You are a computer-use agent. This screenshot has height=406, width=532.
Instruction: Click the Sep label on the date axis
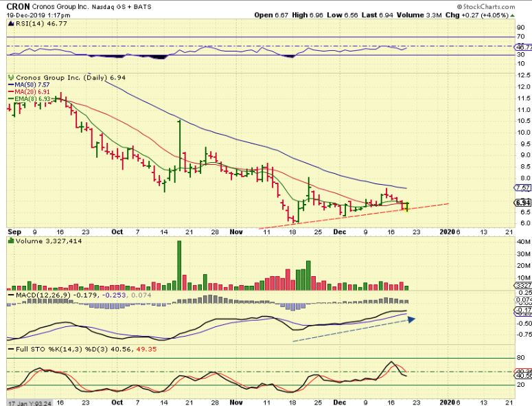pos(14,232)
